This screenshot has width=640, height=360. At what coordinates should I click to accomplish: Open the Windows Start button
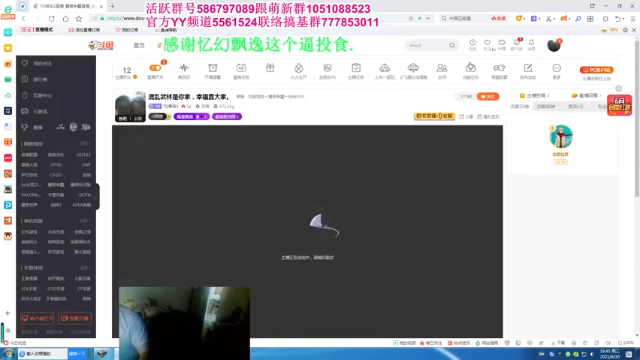pos(8,354)
